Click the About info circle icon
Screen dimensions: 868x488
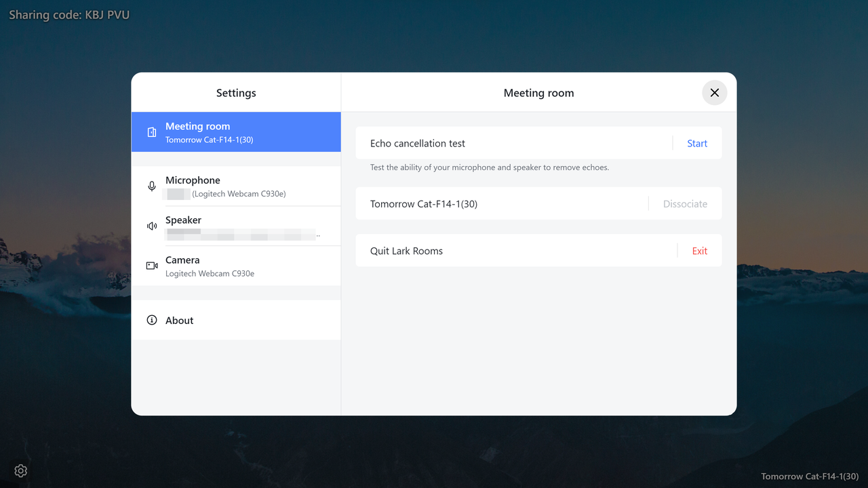pyautogui.click(x=152, y=320)
